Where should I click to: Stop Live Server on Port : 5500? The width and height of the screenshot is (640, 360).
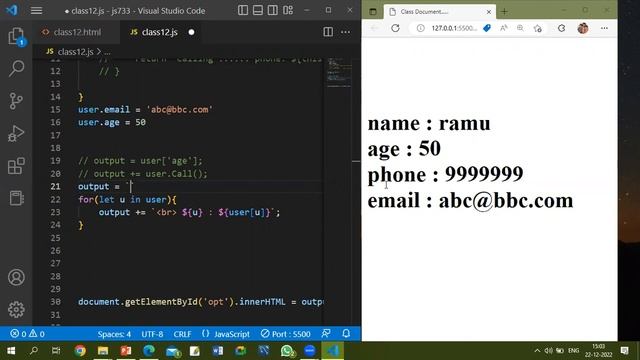tap(286, 334)
